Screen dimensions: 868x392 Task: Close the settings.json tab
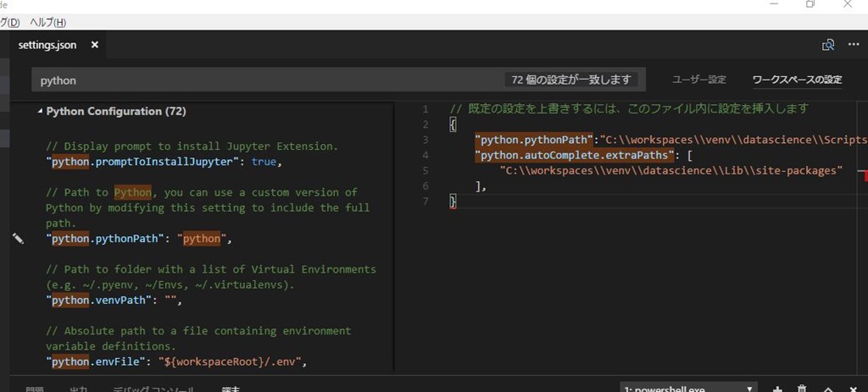point(95,45)
